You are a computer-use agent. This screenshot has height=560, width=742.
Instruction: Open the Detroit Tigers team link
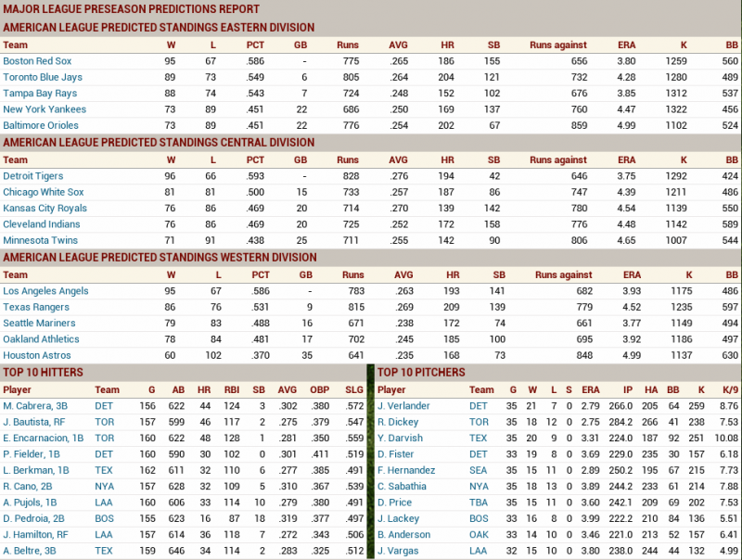[x=32, y=175]
